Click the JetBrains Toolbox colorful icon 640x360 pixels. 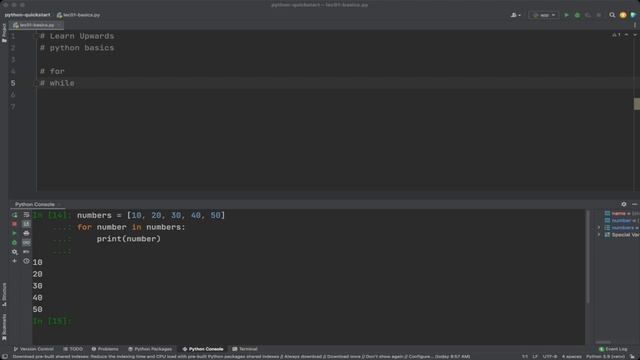(x=633, y=15)
